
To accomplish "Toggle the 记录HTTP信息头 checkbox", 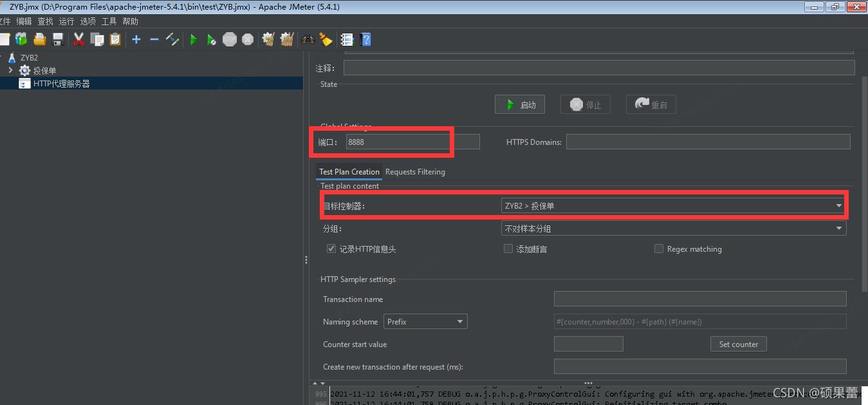I will (x=331, y=249).
